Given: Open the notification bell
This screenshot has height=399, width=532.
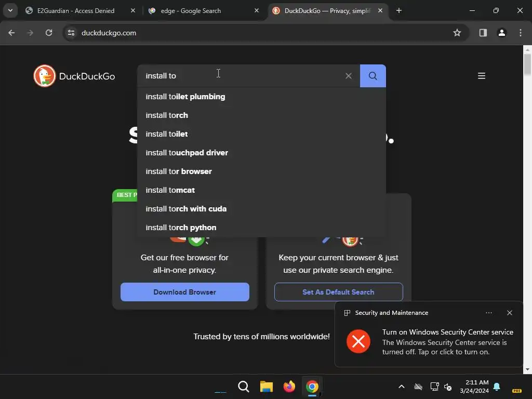Looking at the screenshot, I should 497,387.
